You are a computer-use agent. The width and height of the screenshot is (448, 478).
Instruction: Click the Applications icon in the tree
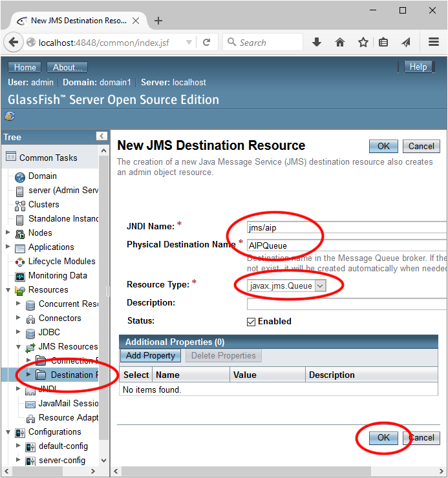[x=20, y=248]
